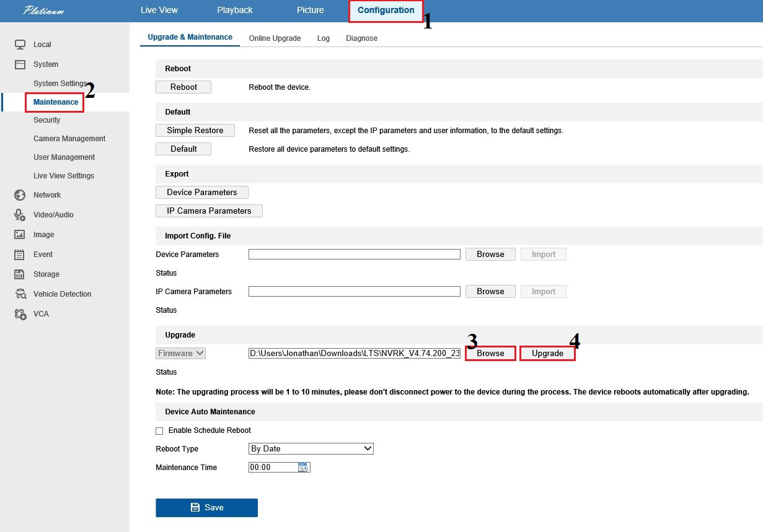Open the Local settings section
The height and width of the screenshot is (532, 763).
pyautogui.click(x=42, y=44)
